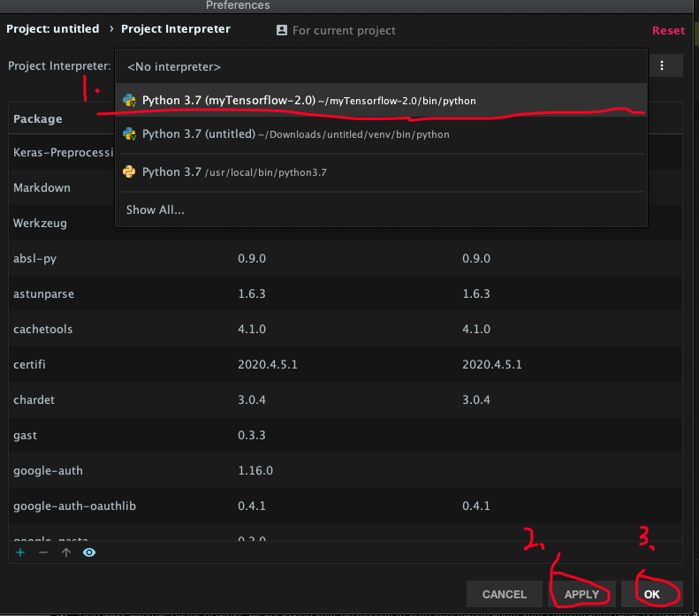699x616 pixels.
Task: Select Show All... in interpreter list
Action: [x=381, y=210]
